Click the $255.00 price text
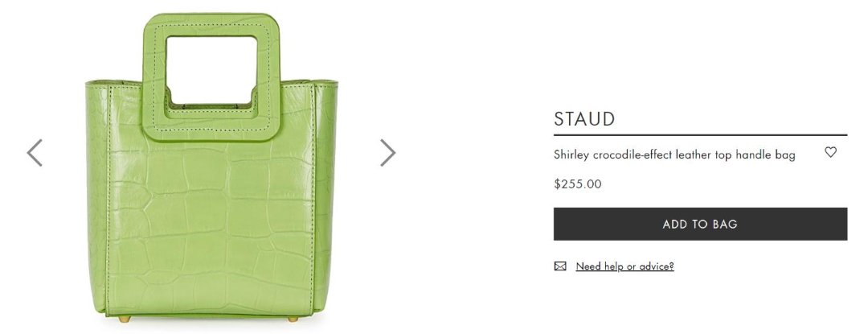Screen dimensions: 868x334 tap(577, 183)
